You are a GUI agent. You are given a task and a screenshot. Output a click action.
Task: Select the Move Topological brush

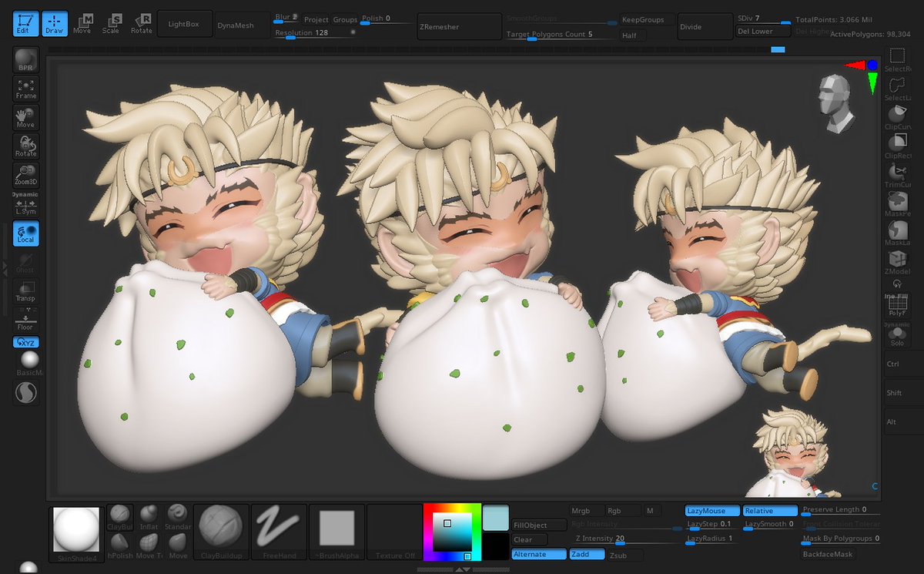149,546
